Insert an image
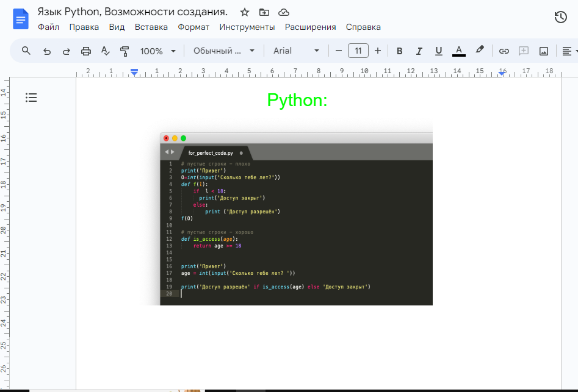 point(544,51)
